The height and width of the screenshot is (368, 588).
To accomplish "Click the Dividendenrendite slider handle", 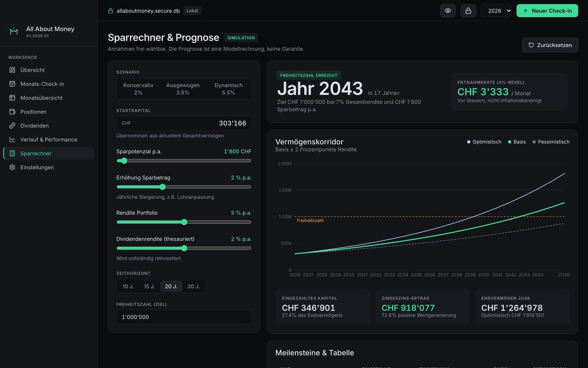I will click(x=184, y=248).
